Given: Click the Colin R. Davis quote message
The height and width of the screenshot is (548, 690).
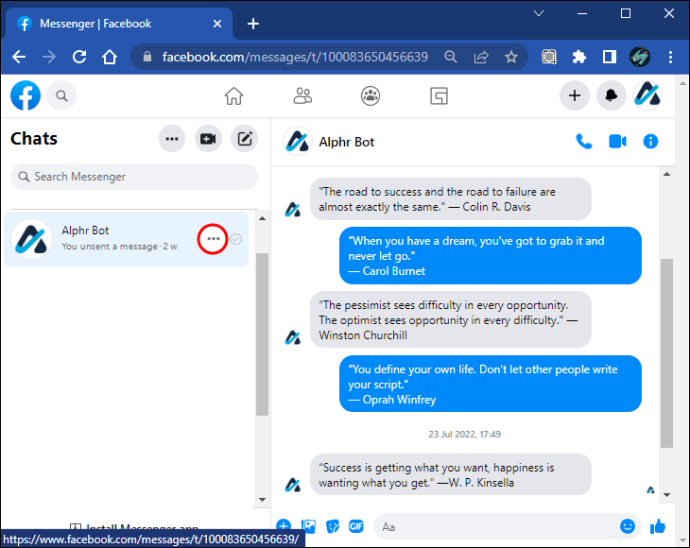Looking at the screenshot, I should [x=451, y=199].
